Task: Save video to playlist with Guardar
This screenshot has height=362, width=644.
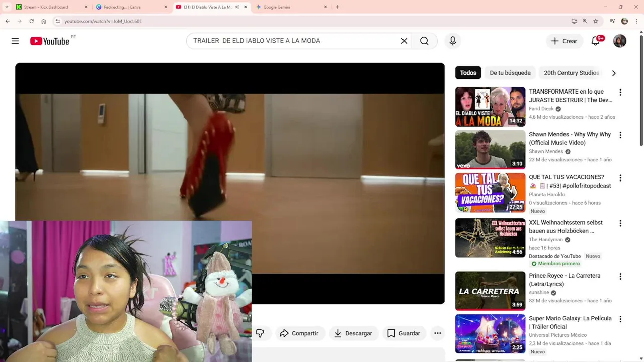Action: (x=404, y=333)
